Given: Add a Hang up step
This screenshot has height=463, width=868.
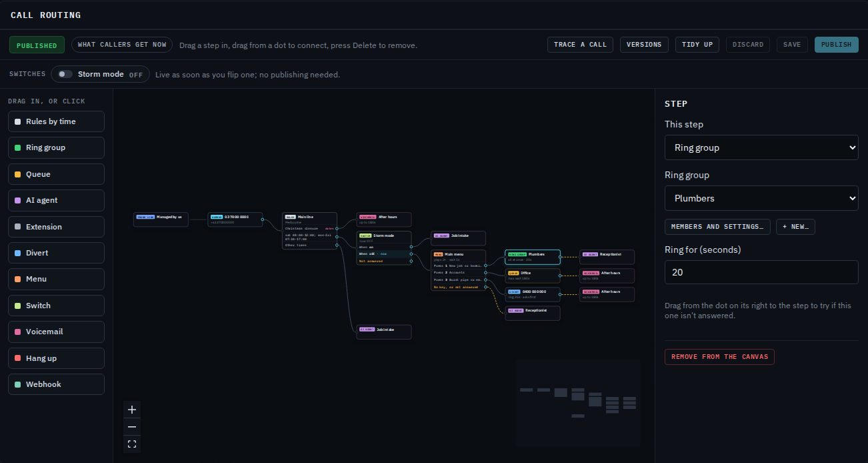Looking at the screenshot, I should (56, 358).
